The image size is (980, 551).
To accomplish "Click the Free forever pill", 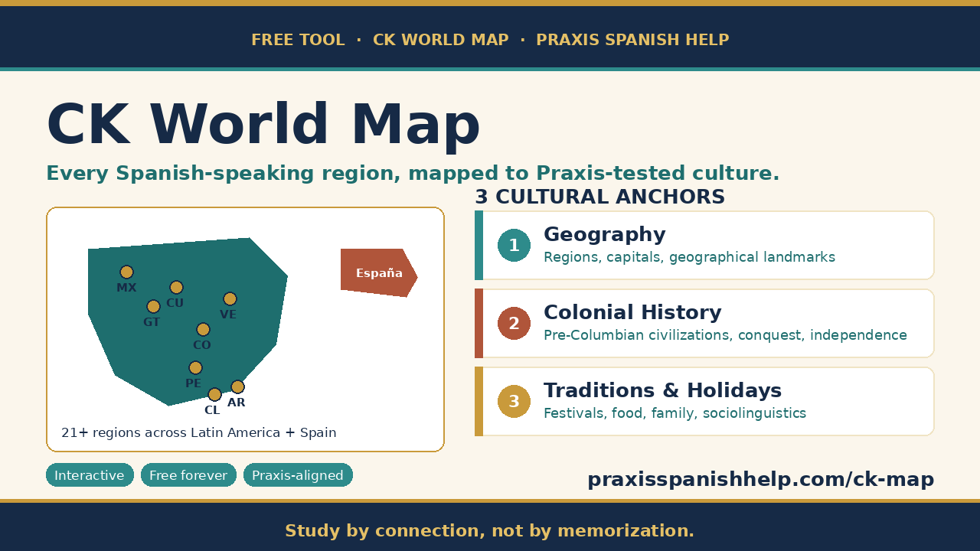I will click(x=188, y=475).
